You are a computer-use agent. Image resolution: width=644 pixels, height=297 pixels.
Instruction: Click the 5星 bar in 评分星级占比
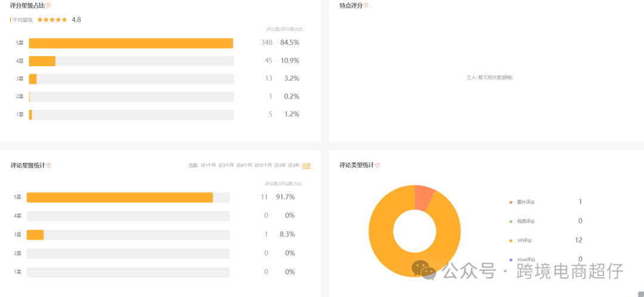point(131,43)
